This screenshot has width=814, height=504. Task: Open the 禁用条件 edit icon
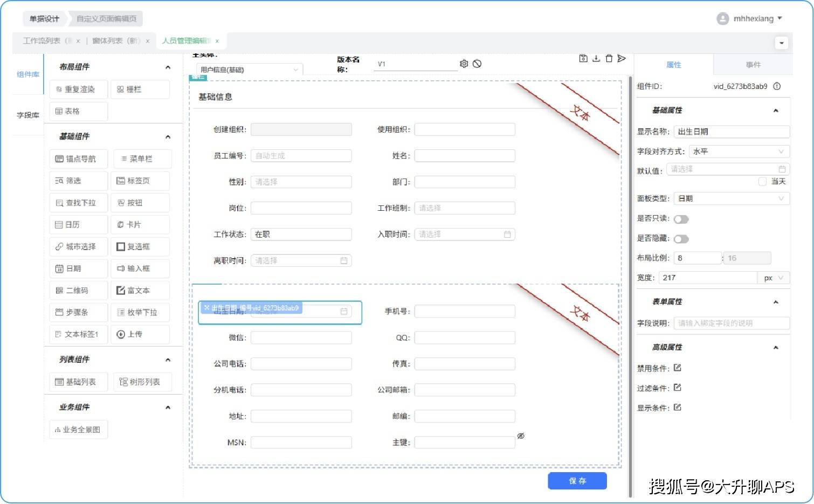[x=678, y=368]
